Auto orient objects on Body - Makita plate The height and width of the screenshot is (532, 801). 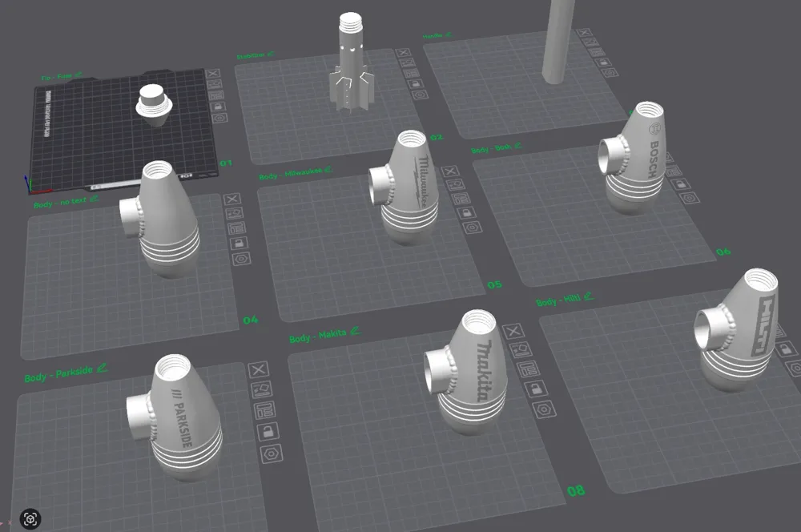[521, 349]
